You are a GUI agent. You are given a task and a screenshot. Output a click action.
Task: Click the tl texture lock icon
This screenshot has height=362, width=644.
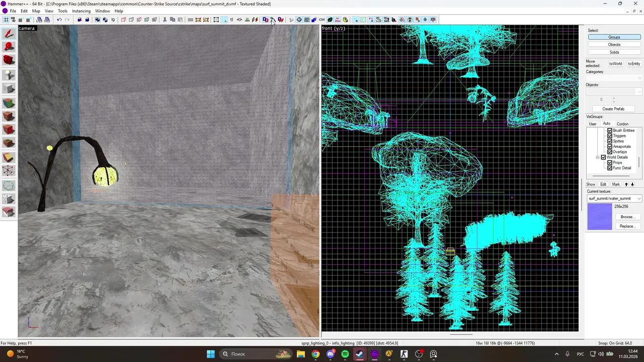click(x=231, y=20)
